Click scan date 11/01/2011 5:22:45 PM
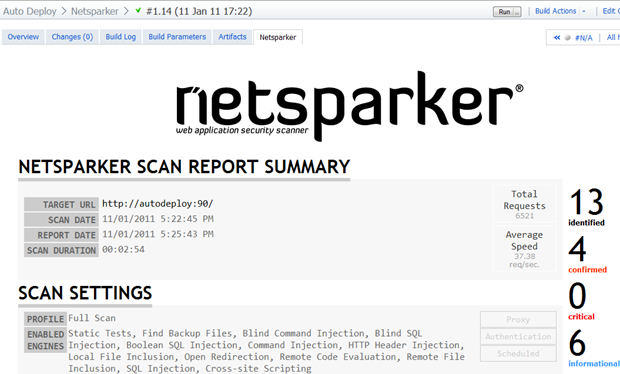 tap(158, 219)
